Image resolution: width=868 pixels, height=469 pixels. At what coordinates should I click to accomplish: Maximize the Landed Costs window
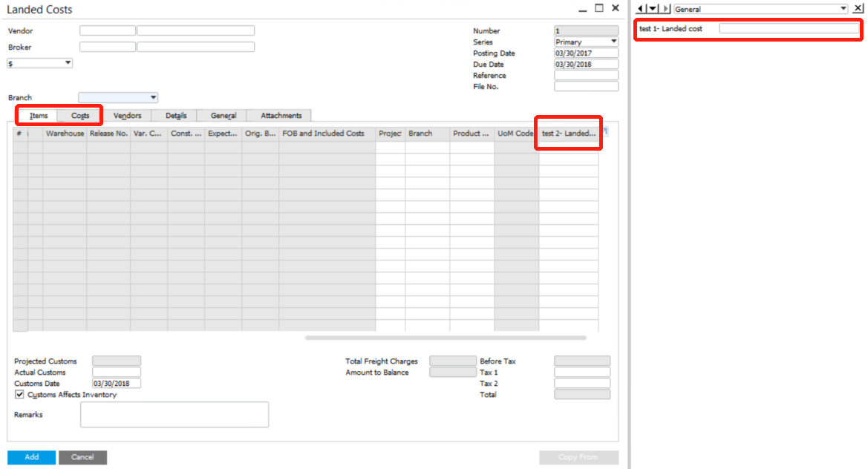point(598,8)
